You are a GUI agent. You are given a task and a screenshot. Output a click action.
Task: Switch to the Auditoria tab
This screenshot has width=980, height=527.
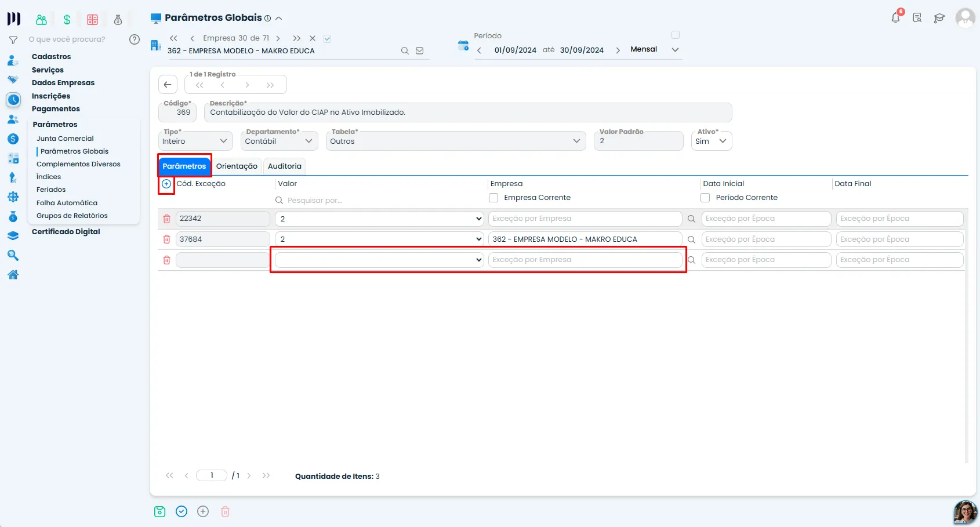coord(285,166)
